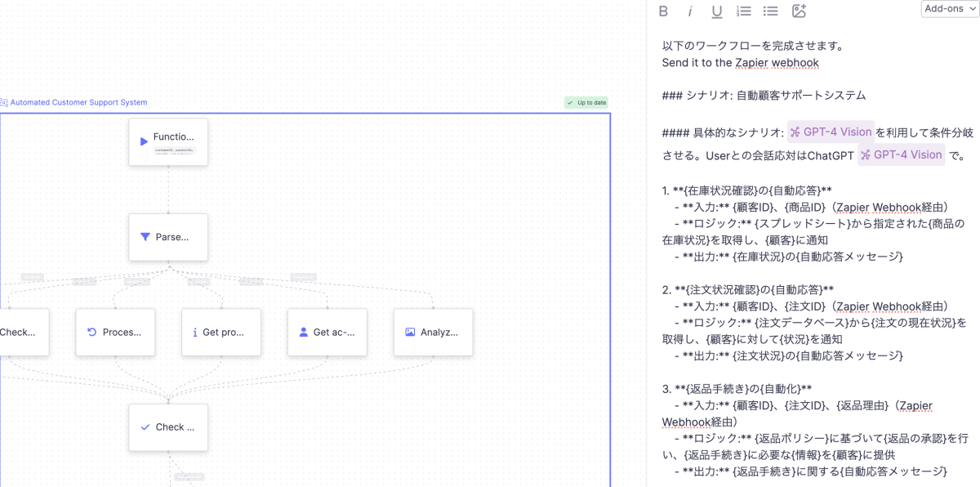The width and height of the screenshot is (980, 487).
Task: Click the Automated Customer Support System title
Action: point(78,103)
